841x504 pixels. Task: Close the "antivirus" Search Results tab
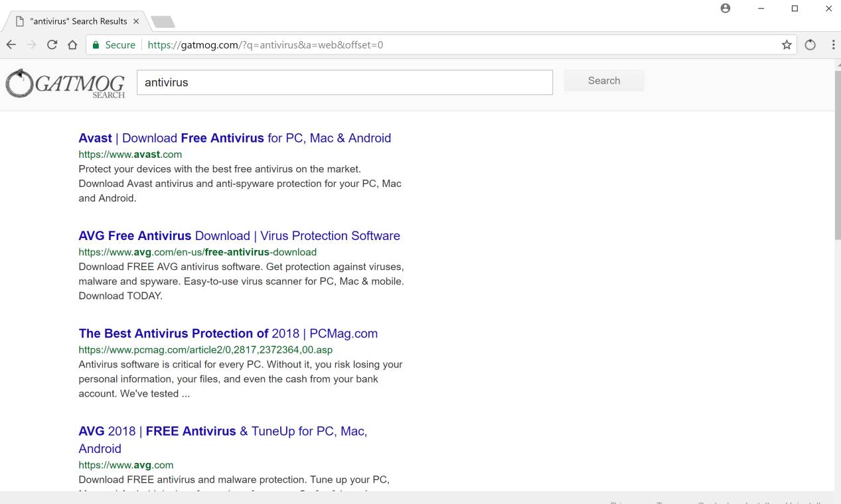click(136, 21)
